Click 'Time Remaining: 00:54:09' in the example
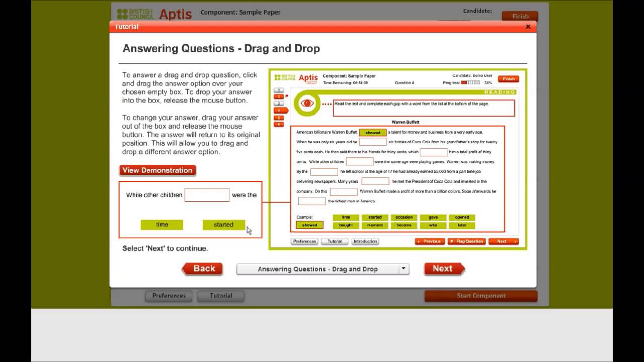 click(x=345, y=82)
